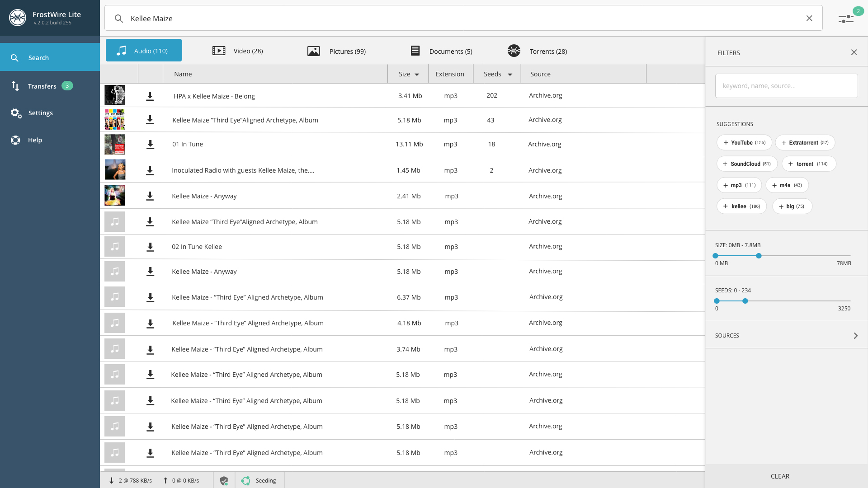Switch to the Audio (110) tab
Viewport: 868px width, 488px height.
[144, 50]
